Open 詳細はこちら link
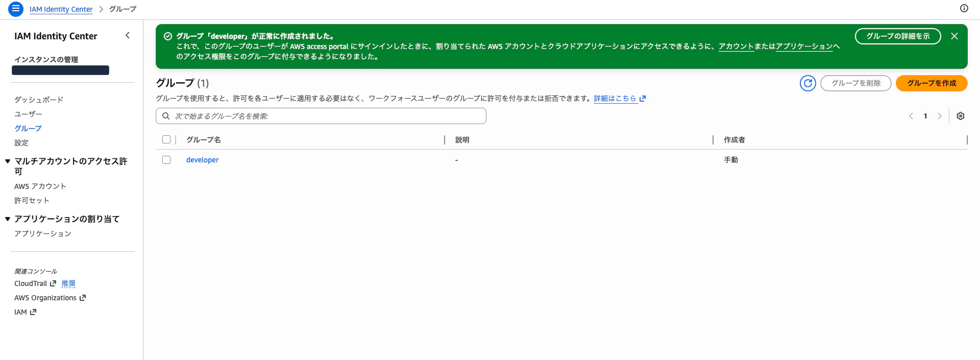This screenshot has height=360, width=980. pos(615,99)
